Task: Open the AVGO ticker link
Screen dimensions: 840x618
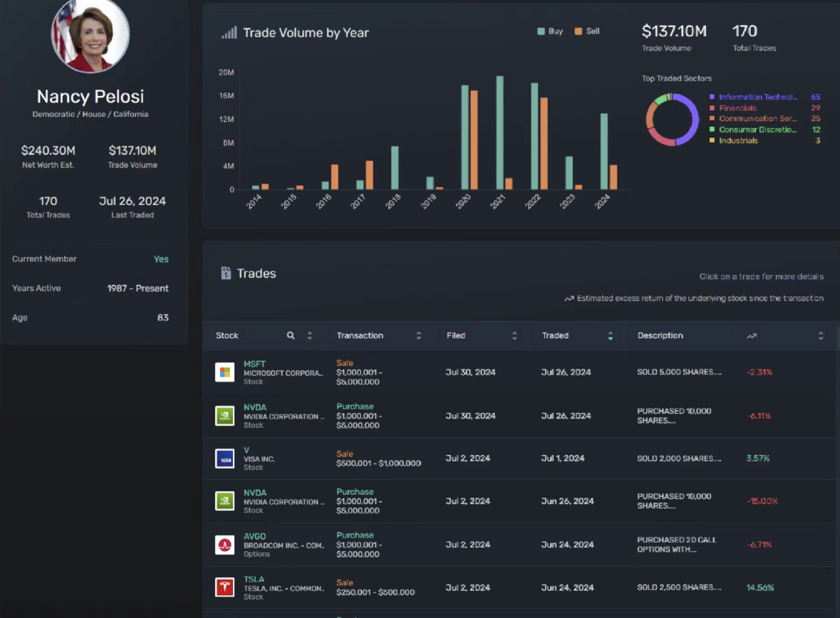Action: pyautogui.click(x=254, y=536)
